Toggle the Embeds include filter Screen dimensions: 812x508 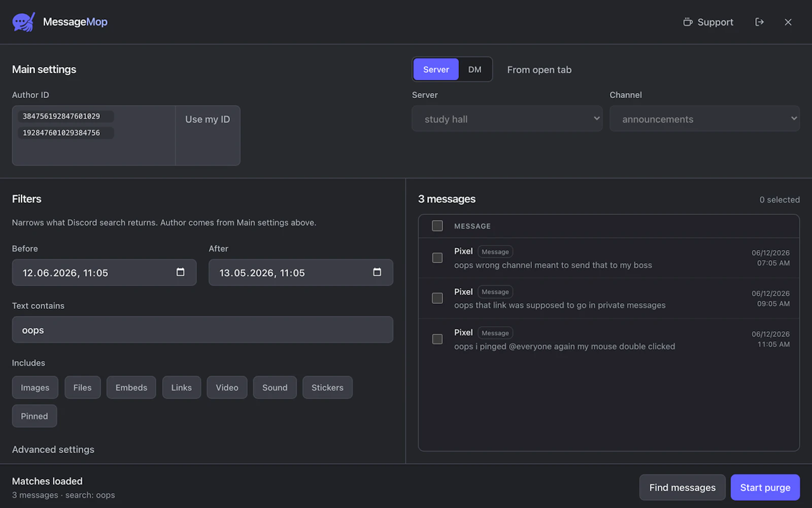pos(131,388)
